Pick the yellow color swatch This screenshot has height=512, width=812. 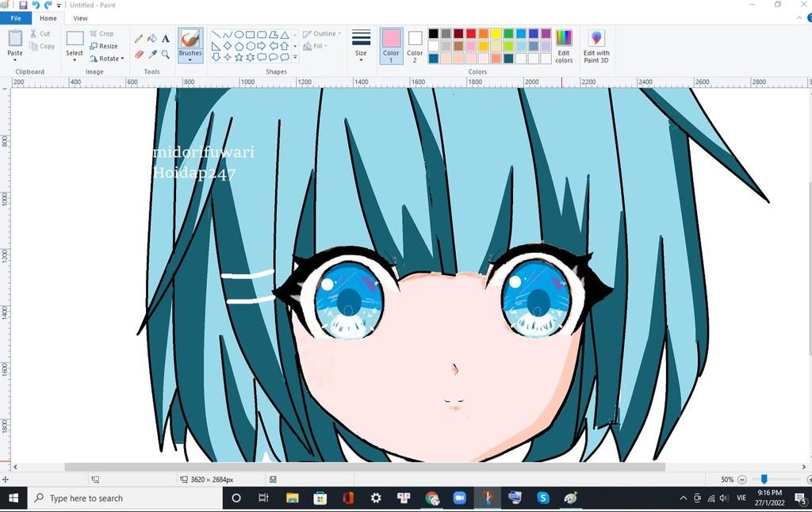pos(496,33)
